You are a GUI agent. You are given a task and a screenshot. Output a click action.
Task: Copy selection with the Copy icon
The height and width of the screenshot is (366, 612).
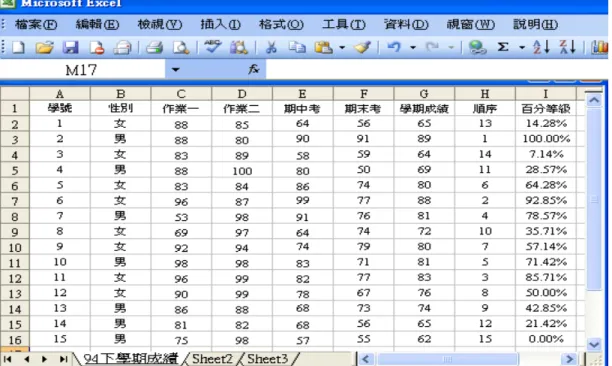[x=297, y=47]
